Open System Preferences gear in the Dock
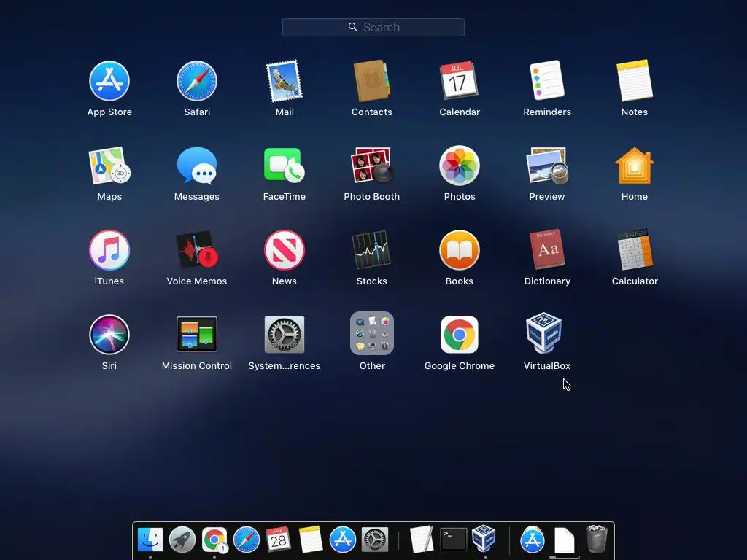Viewport: 747px width, 560px height. (x=375, y=540)
